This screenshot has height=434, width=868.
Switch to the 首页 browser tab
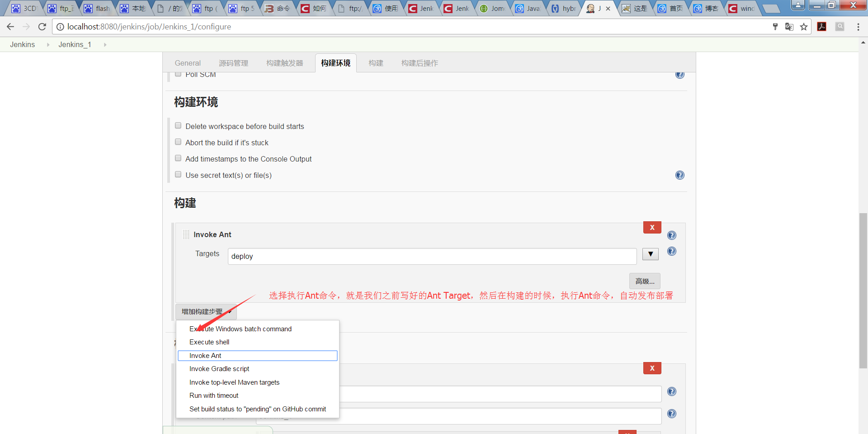(670, 8)
